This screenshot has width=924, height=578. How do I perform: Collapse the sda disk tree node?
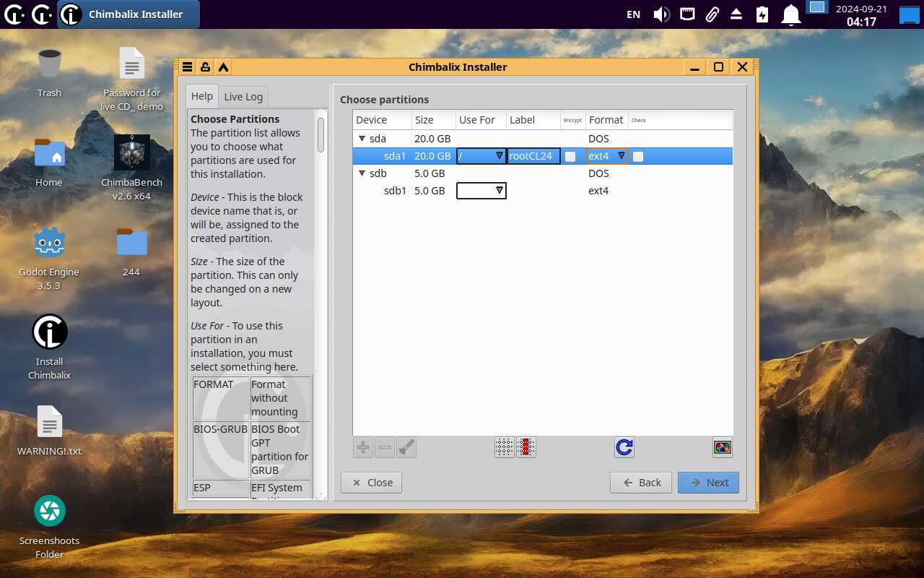pyautogui.click(x=362, y=138)
